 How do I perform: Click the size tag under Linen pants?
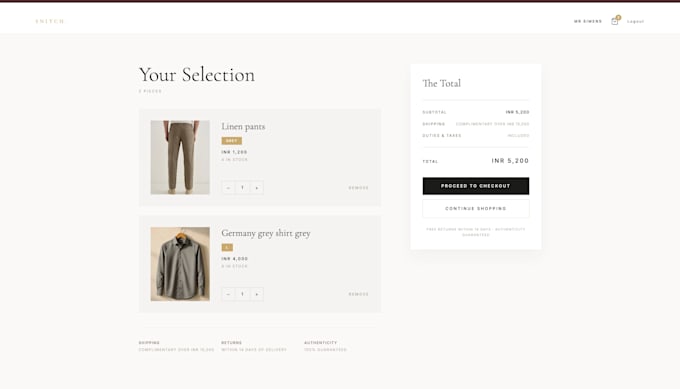(232, 141)
